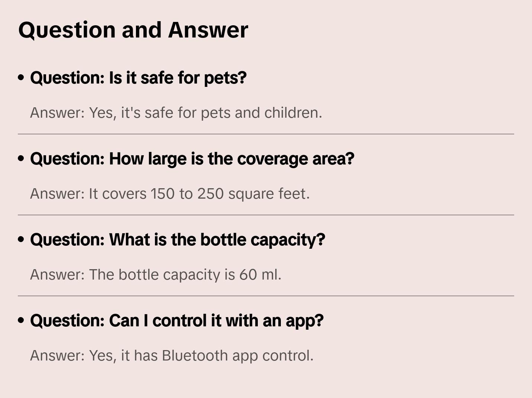
Task: Click the "Question and Answer" heading
Action: 133,30
